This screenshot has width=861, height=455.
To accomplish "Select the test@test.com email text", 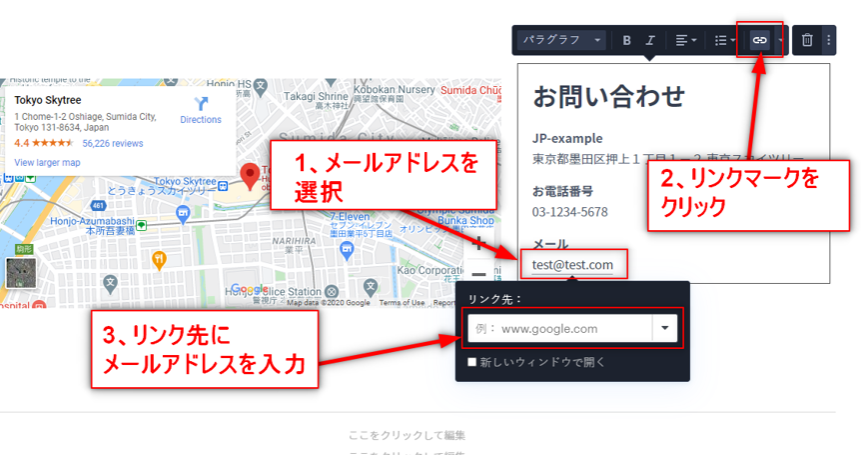I will pyautogui.click(x=572, y=265).
